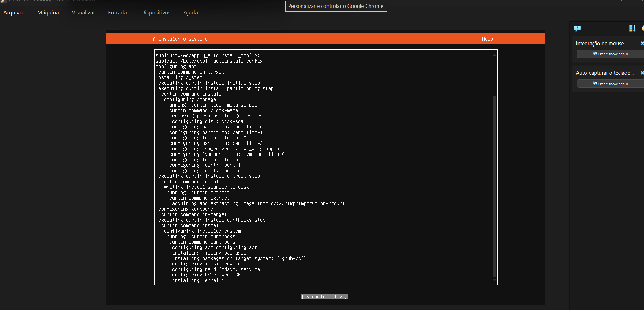Click 'configuring apt configuring apt' log line
The width and height of the screenshot is (644, 310).
(x=215, y=247)
